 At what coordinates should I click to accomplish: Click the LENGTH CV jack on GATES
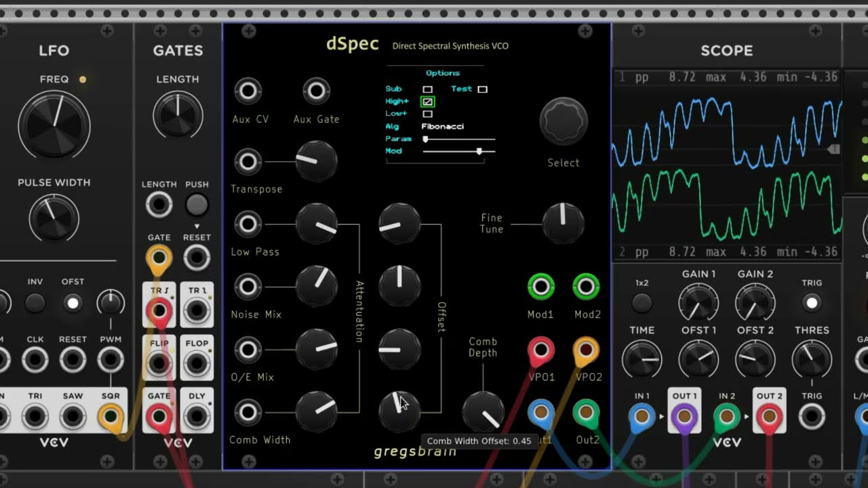[159, 204]
